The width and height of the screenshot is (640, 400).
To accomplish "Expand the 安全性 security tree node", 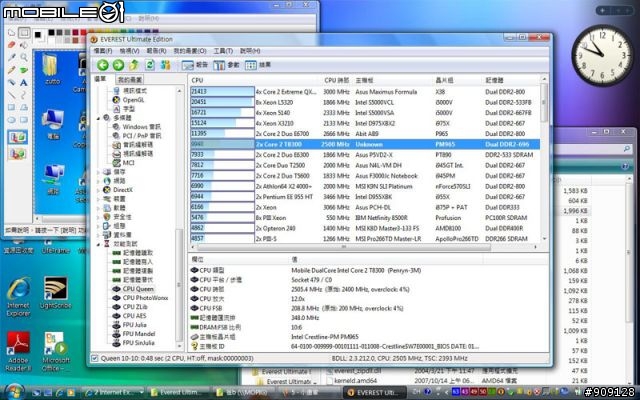I will 98,217.
